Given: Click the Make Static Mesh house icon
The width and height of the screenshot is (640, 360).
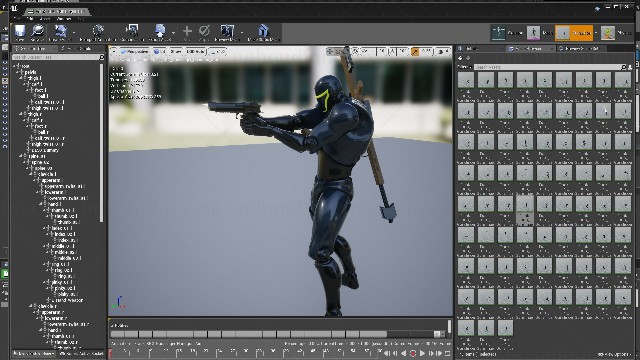Looking at the screenshot, I should (263, 31).
